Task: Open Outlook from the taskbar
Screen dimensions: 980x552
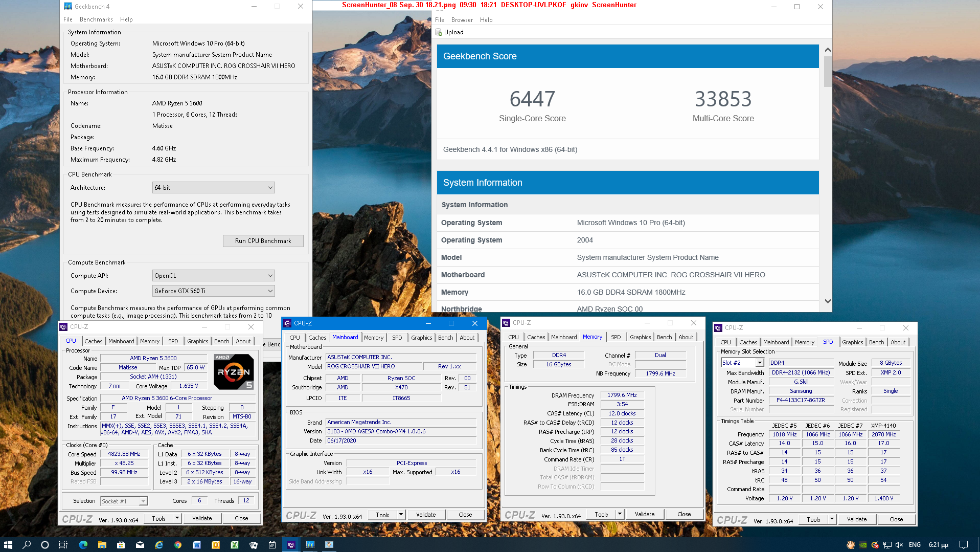Action: coord(216,545)
